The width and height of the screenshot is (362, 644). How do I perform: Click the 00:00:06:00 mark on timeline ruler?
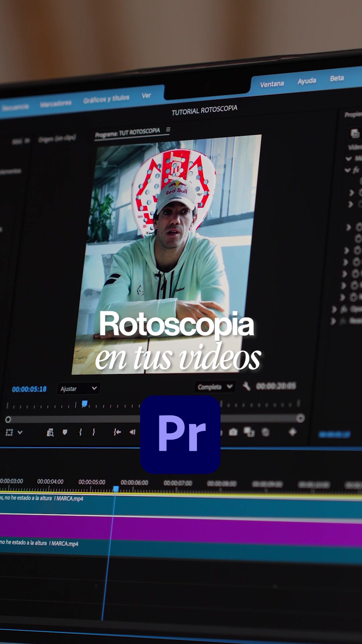click(x=134, y=482)
